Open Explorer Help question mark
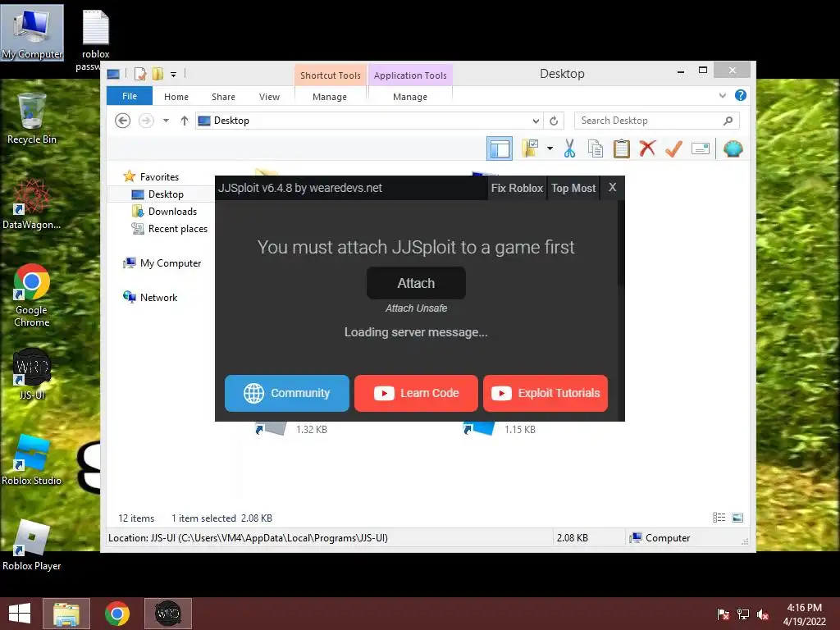Screen dimensions: 840x630 coord(741,95)
